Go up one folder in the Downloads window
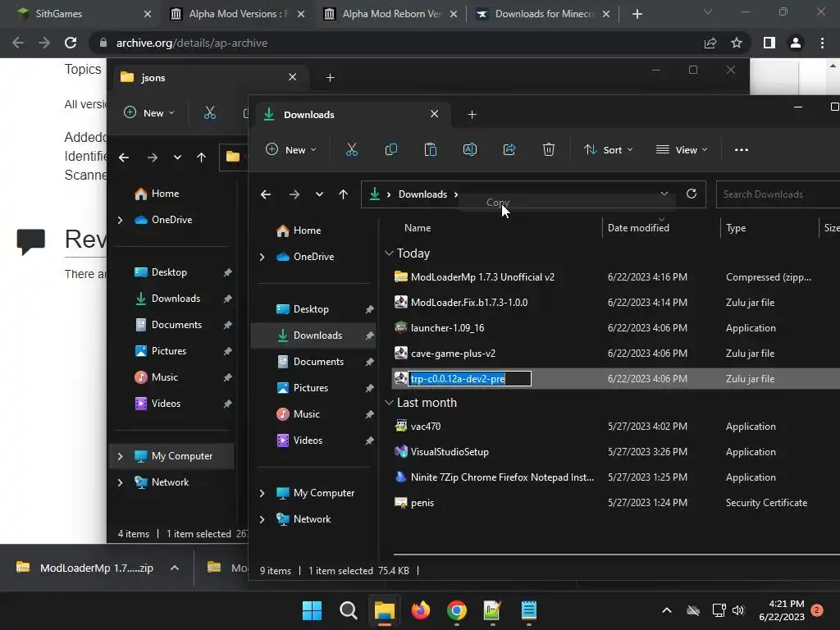 (x=344, y=194)
